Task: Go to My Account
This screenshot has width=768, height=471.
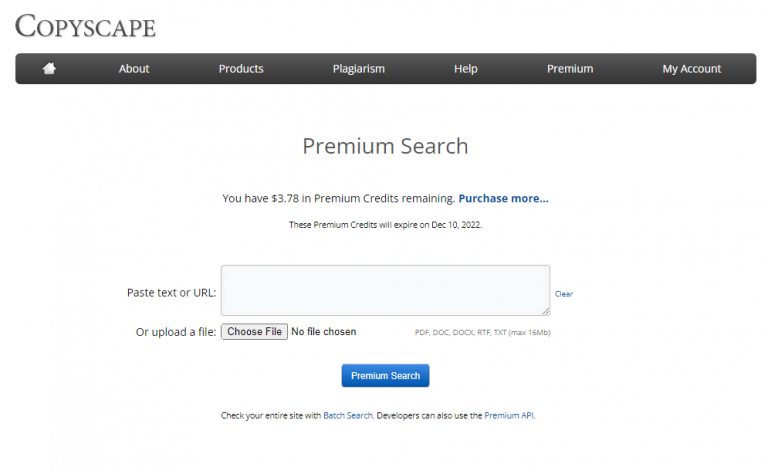Action: [x=692, y=69]
